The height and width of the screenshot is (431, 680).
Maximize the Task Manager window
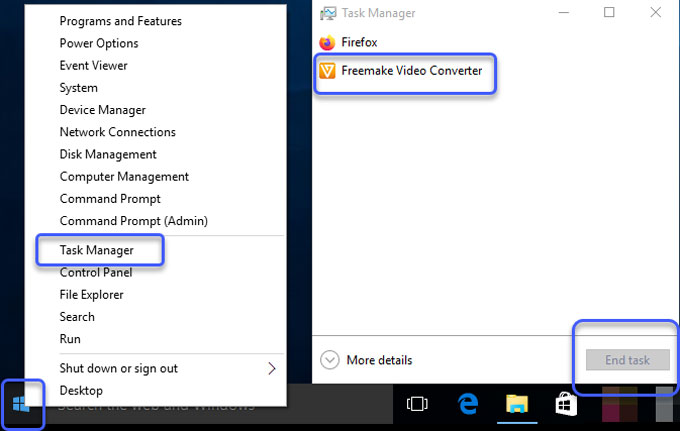[610, 13]
